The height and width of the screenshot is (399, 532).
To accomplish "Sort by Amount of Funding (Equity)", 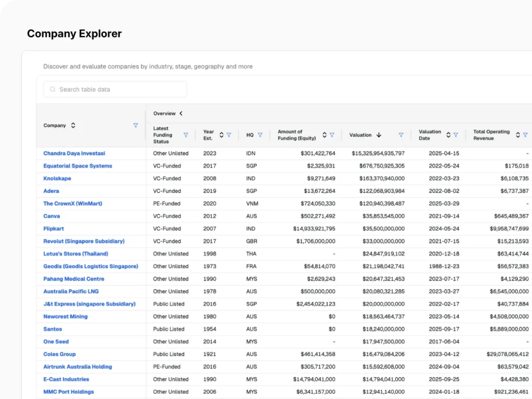I will pyautogui.click(x=324, y=135).
